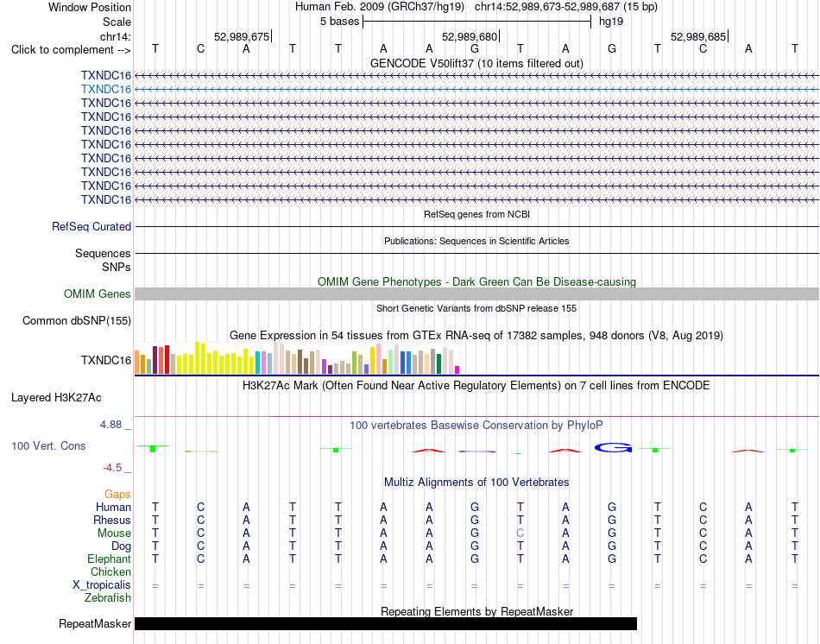
Task: Click the 'RefSeq genes from NCBI' track title
Action: (476, 214)
